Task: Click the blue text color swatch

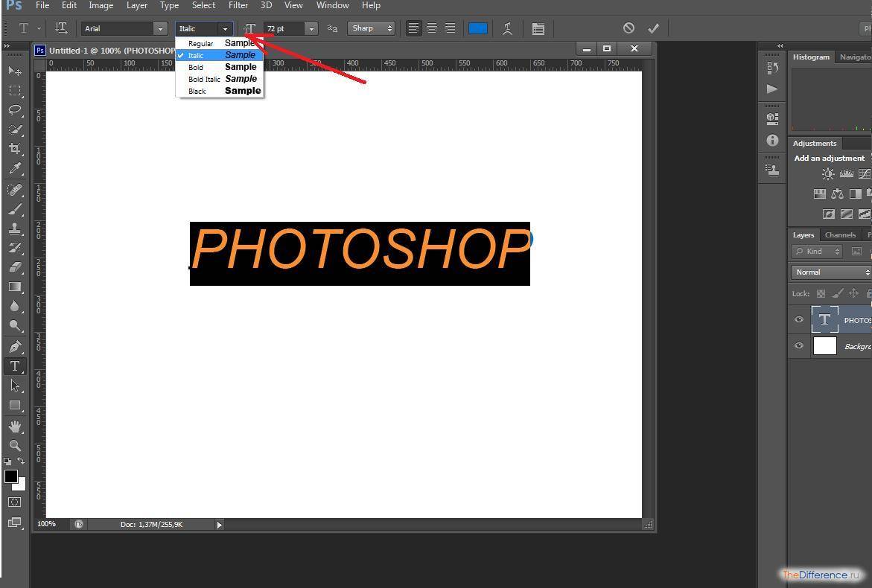Action: point(478,28)
